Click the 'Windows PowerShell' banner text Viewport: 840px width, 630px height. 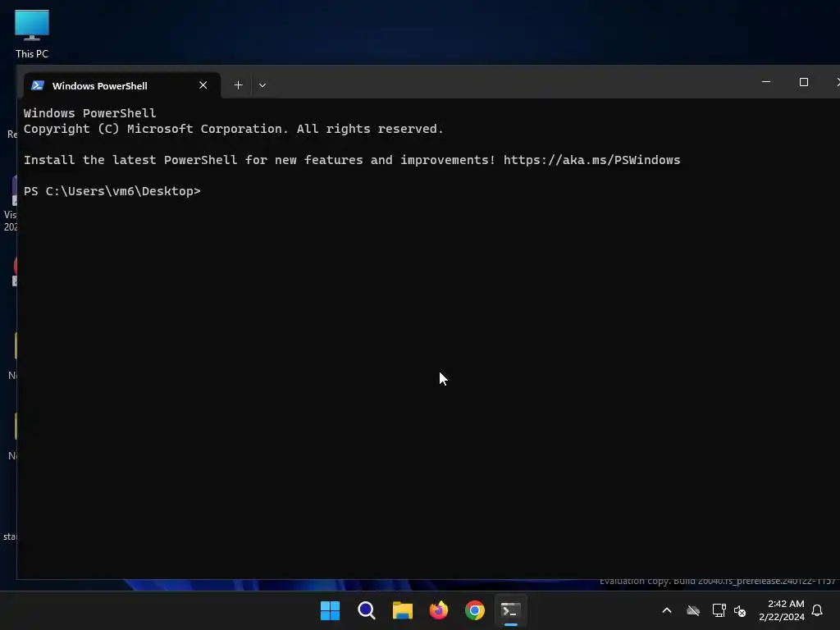90,113
